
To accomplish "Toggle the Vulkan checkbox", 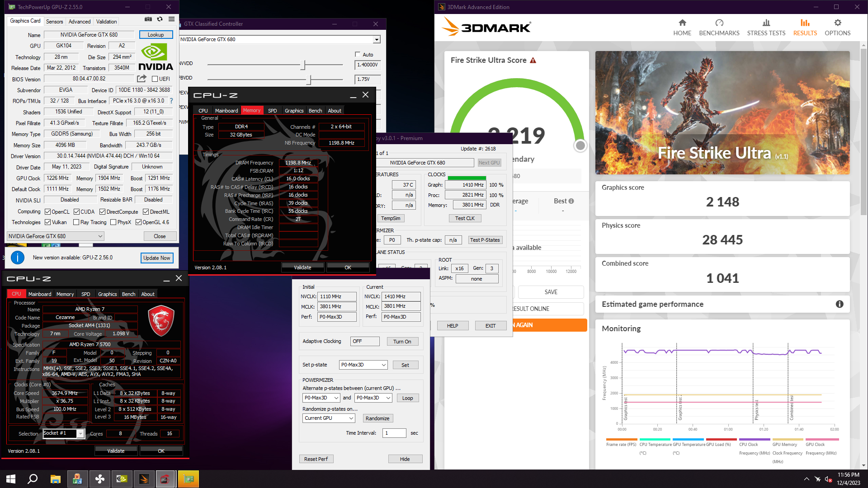I will coord(47,222).
